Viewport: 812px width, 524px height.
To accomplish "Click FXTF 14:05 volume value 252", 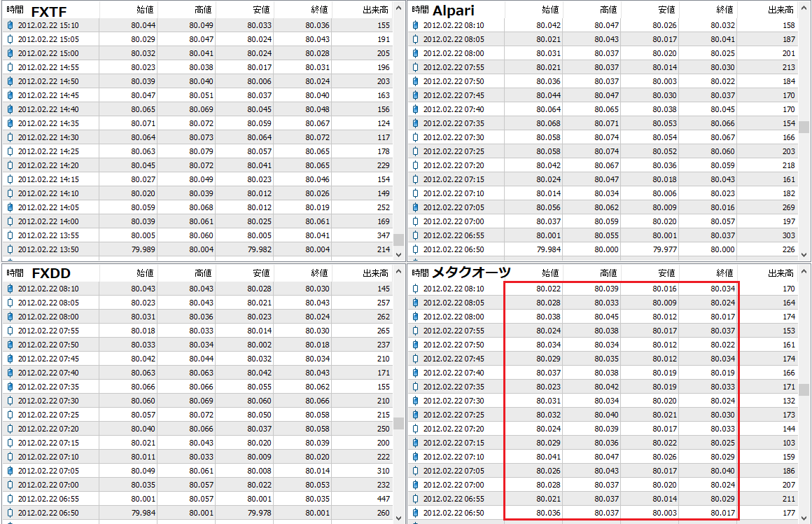I will (383, 207).
